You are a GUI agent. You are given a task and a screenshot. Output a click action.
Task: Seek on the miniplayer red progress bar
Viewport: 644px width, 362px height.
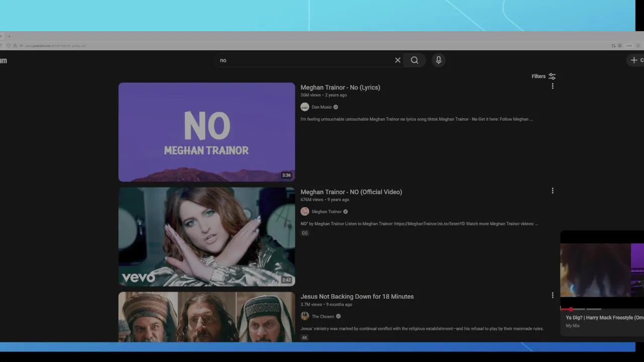[x=602, y=309]
